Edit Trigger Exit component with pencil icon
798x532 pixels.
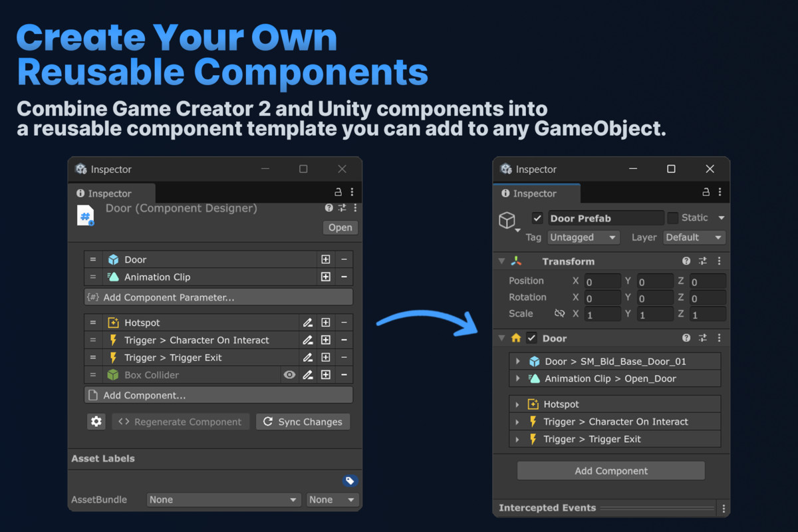(x=307, y=357)
